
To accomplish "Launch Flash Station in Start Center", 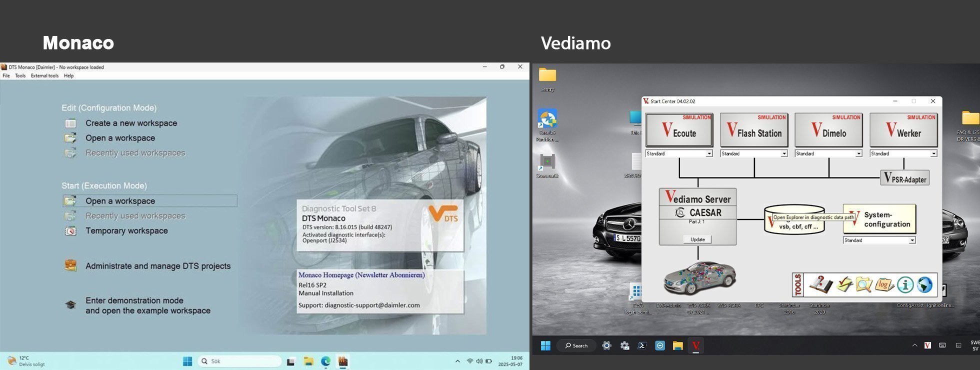I will click(754, 130).
